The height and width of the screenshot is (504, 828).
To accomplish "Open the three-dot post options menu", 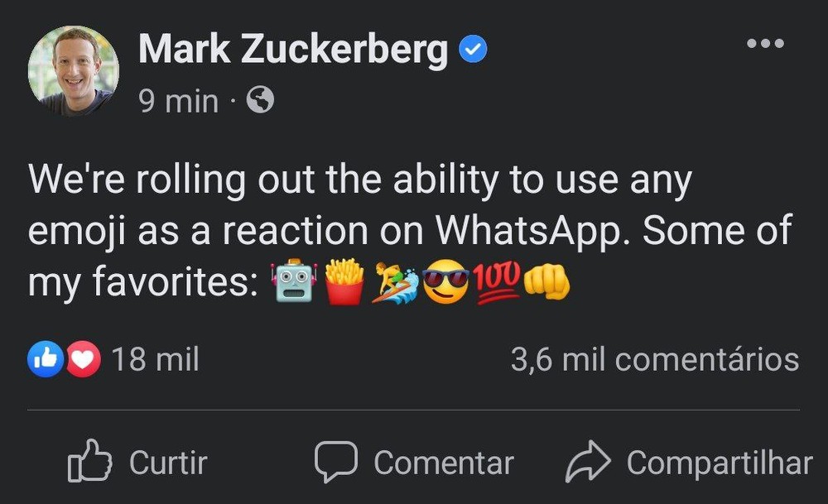I will pos(764,43).
